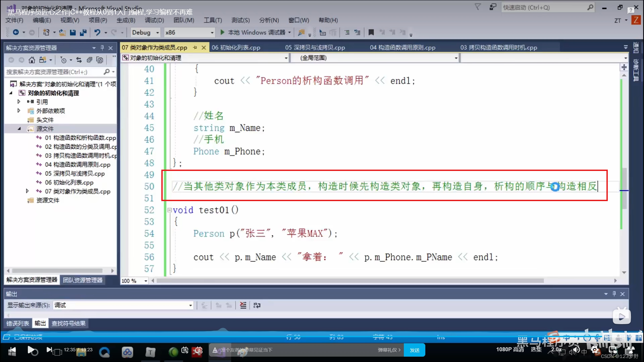The height and width of the screenshot is (362, 644).
Task: Toggle pin on the 07 类对象作为类成员.cpp tab
Action: [x=195, y=48]
